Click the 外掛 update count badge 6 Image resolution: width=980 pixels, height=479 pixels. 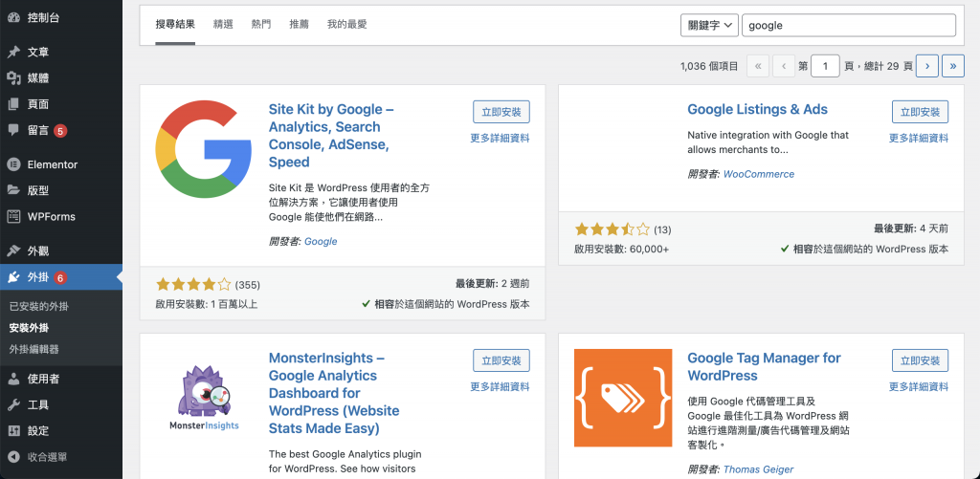(60, 277)
